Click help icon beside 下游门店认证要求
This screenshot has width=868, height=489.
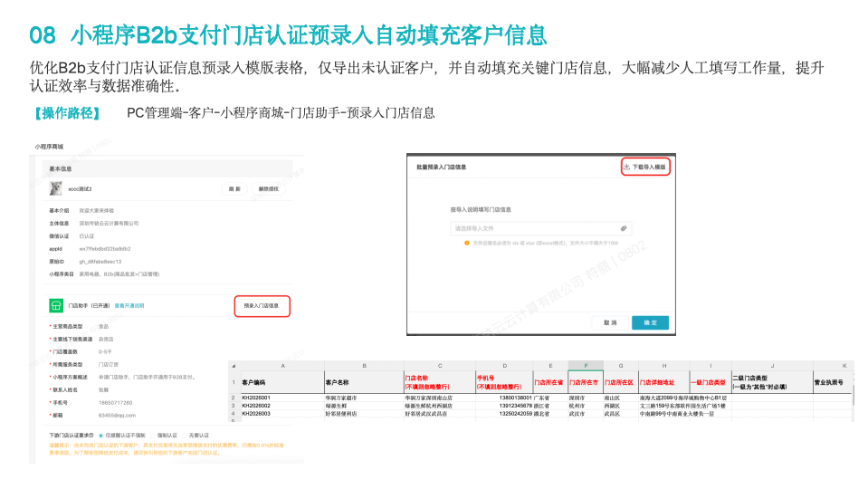(92, 436)
